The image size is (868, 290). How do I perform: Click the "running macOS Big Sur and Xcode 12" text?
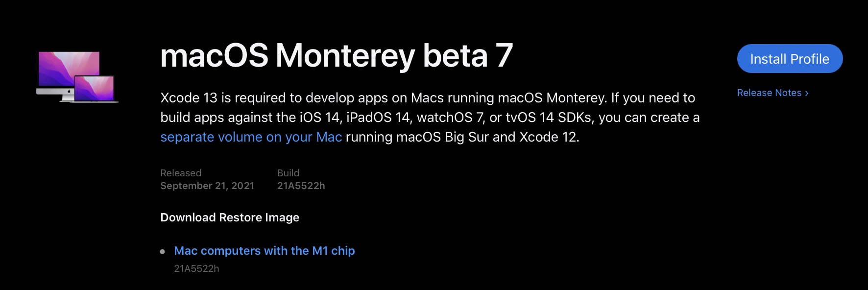(x=462, y=137)
